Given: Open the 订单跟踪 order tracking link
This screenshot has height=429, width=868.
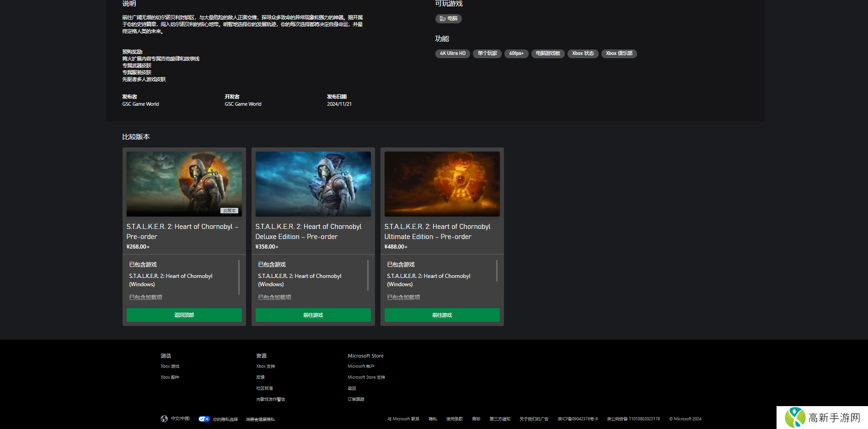Looking at the screenshot, I should click(356, 399).
